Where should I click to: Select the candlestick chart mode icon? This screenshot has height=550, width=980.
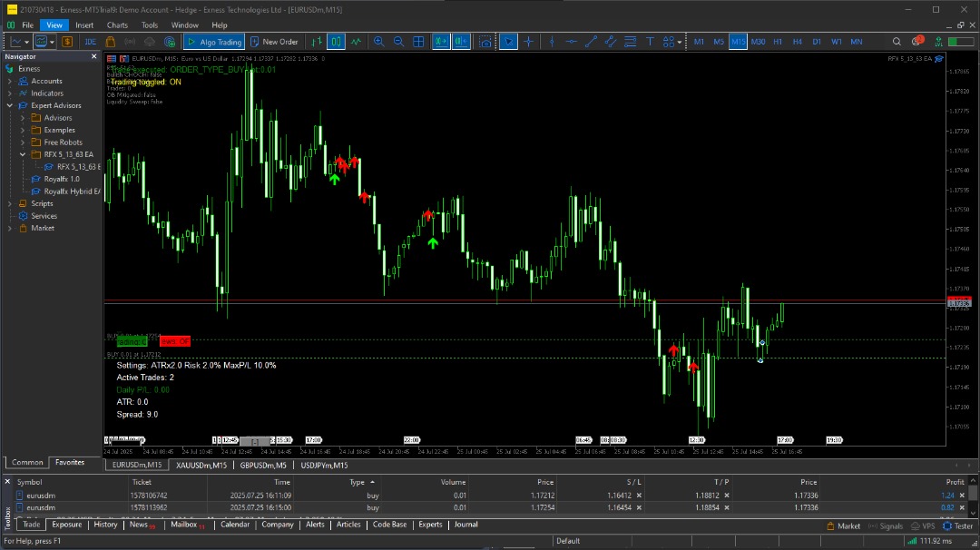point(337,42)
